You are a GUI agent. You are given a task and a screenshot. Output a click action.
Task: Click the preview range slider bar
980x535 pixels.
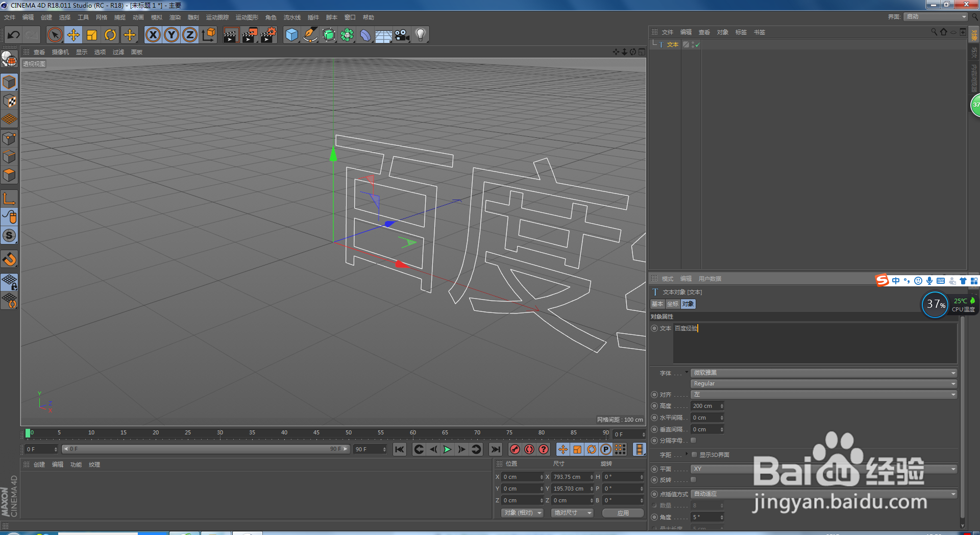[206, 449]
